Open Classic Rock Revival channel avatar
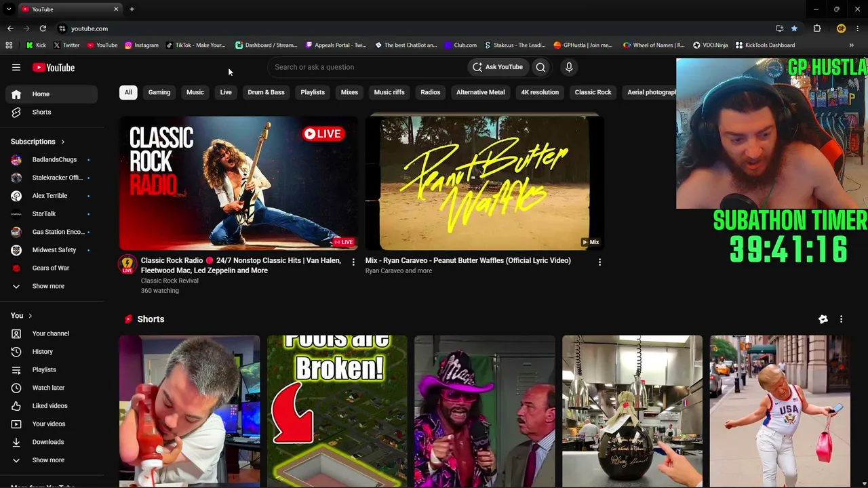Screen dimensions: 868x488 click(x=127, y=264)
